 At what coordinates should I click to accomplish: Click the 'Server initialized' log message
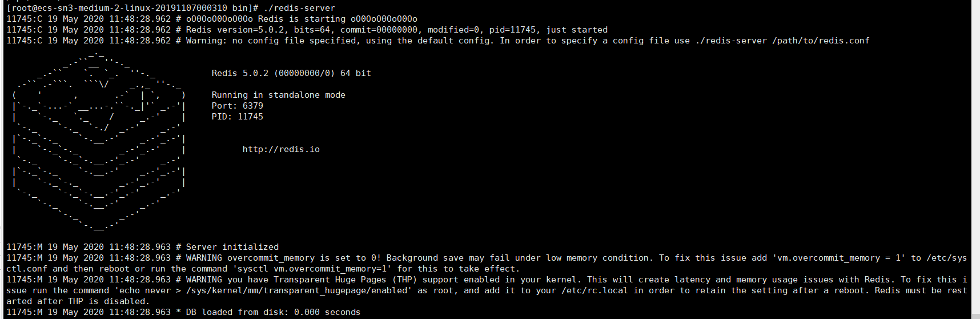(232, 247)
